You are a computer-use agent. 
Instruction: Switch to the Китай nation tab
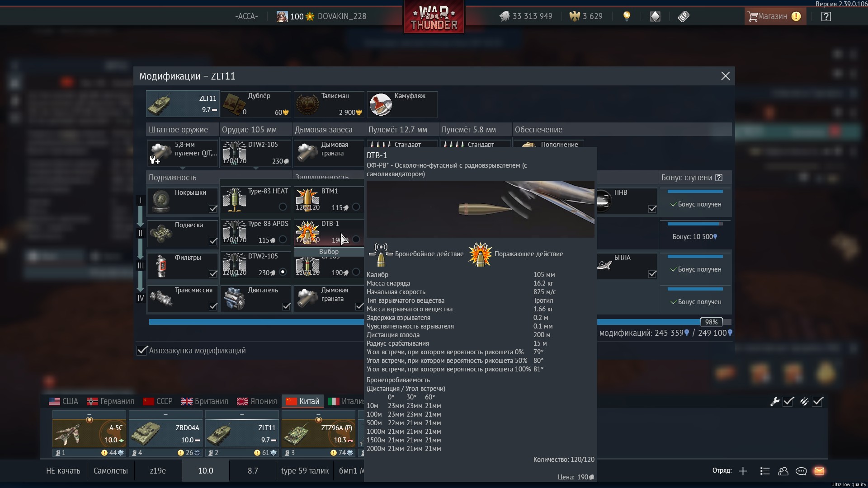coord(303,401)
